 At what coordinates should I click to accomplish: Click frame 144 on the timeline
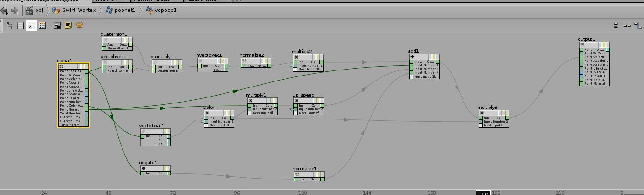point(367,193)
